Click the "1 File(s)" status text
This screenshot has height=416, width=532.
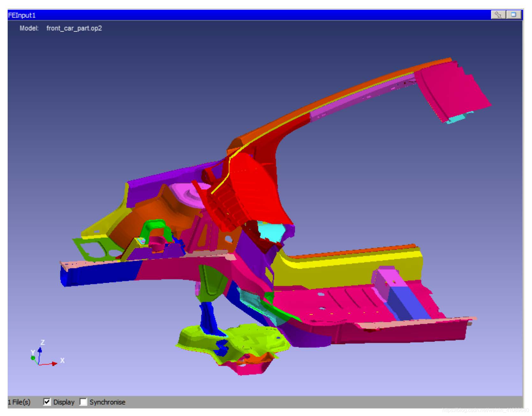tap(19, 402)
